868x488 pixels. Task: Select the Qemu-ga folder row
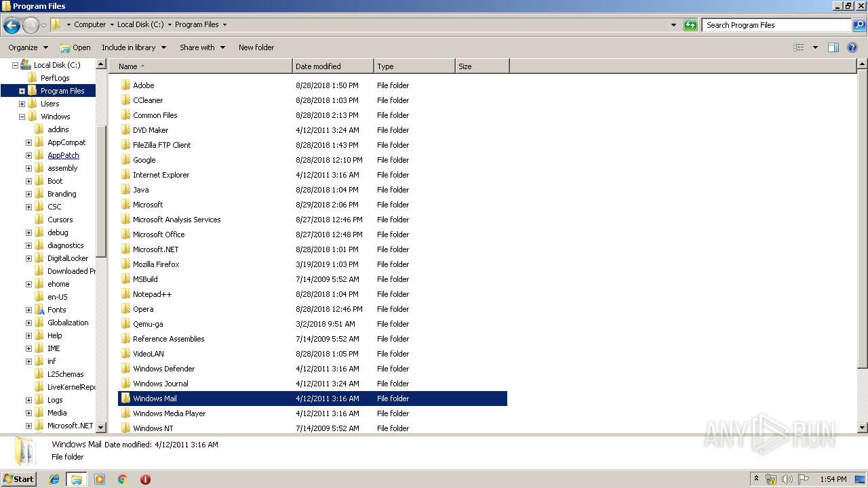[313, 324]
